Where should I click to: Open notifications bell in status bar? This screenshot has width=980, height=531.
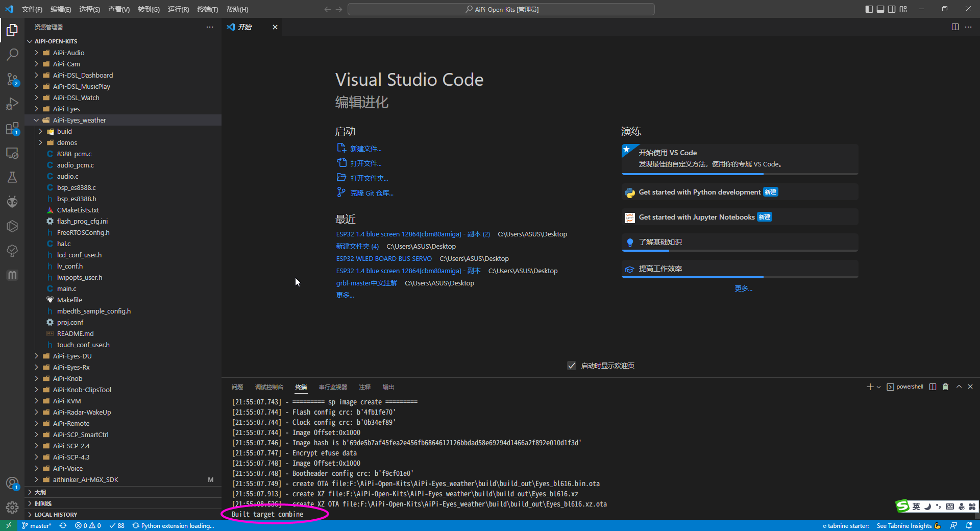pyautogui.click(x=969, y=525)
